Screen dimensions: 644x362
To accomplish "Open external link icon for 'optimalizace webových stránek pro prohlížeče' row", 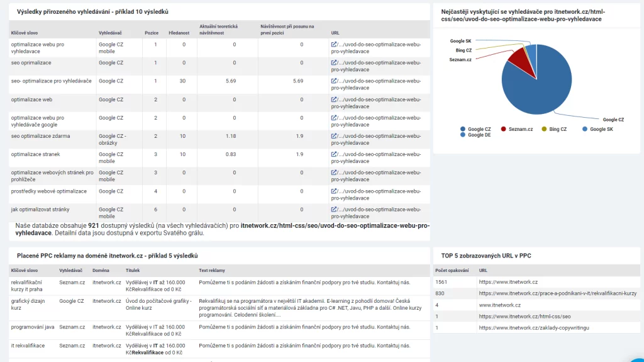I will tap(333, 173).
